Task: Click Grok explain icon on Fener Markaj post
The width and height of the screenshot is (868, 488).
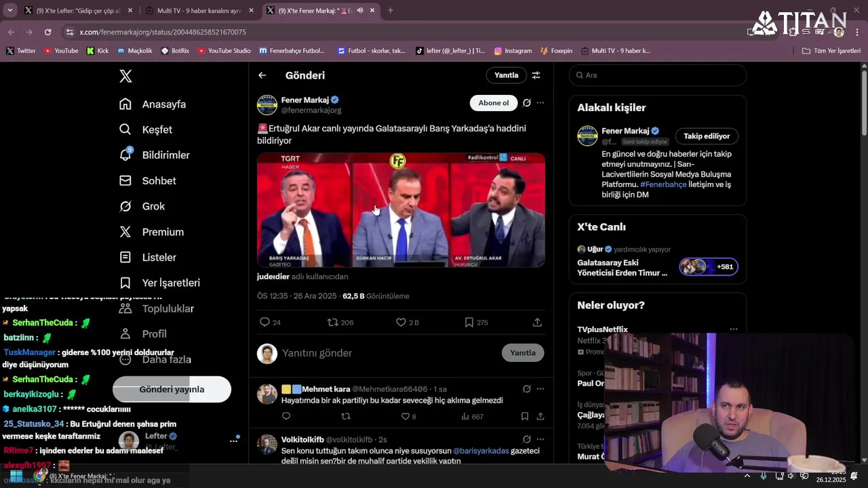Action: pos(526,103)
